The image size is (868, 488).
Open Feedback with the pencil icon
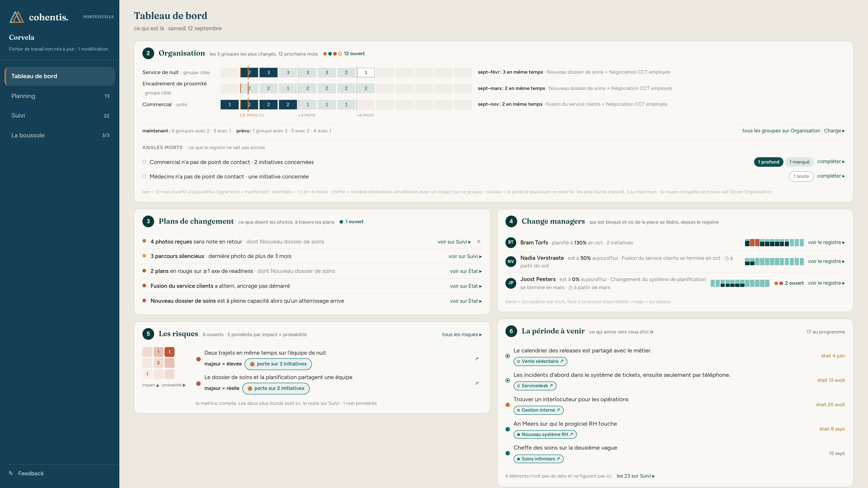pyautogui.click(x=26, y=473)
